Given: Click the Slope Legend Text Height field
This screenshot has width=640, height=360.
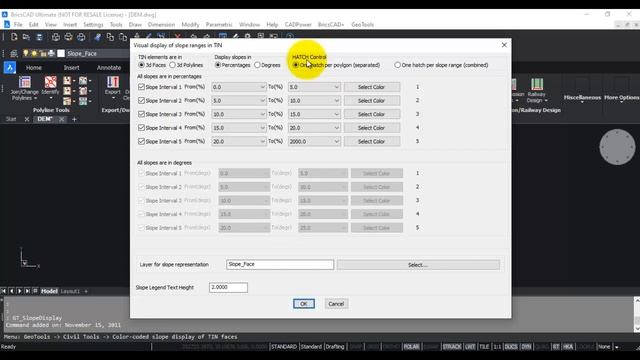Looking at the screenshot, I should 228,287.
